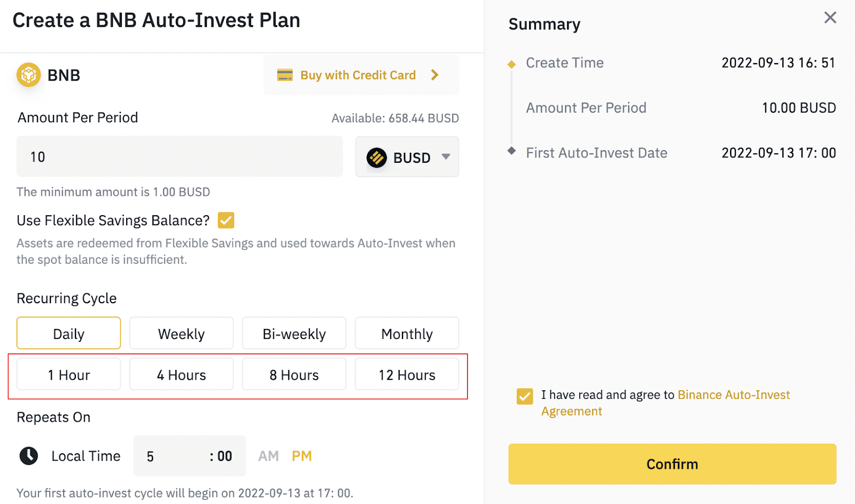This screenshot has width=855, height=504.
Task: Click the clock icon beside Local Time
Action: coord(29,456)
